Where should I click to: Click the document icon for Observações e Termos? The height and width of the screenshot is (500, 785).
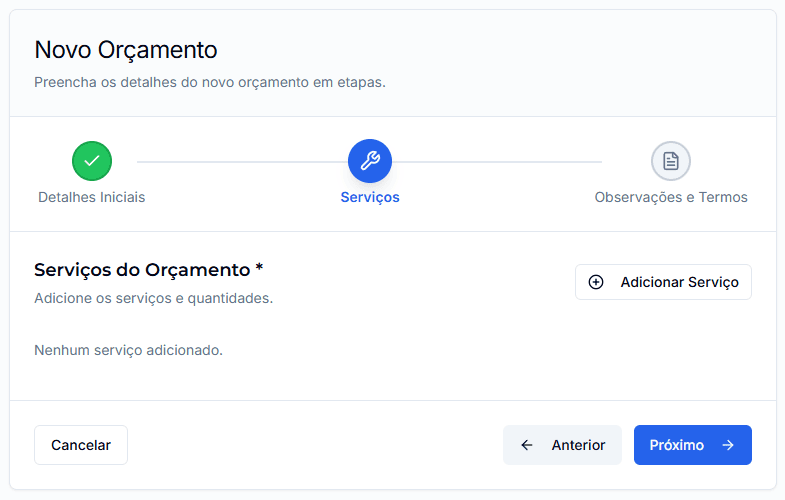point(671,161)
